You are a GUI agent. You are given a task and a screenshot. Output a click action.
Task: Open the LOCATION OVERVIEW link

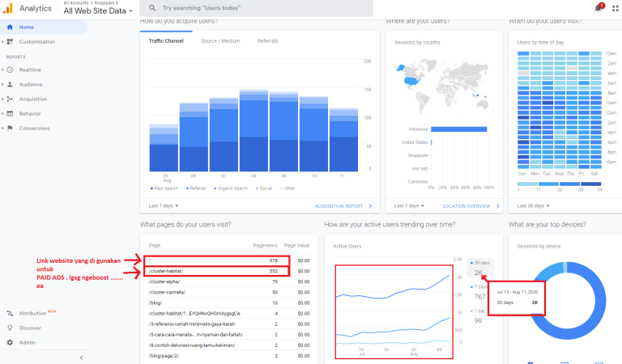click(467, 206)
